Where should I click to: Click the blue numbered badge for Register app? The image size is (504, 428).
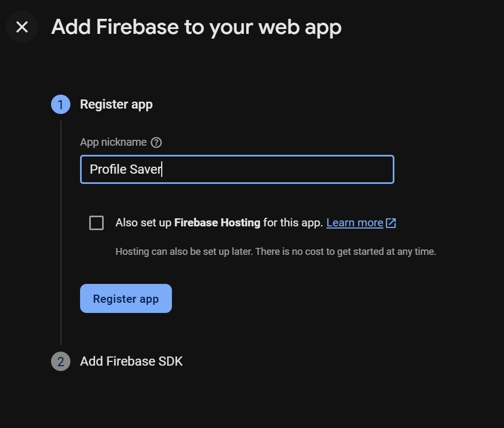pyautogui.click(x=60, y=104)
